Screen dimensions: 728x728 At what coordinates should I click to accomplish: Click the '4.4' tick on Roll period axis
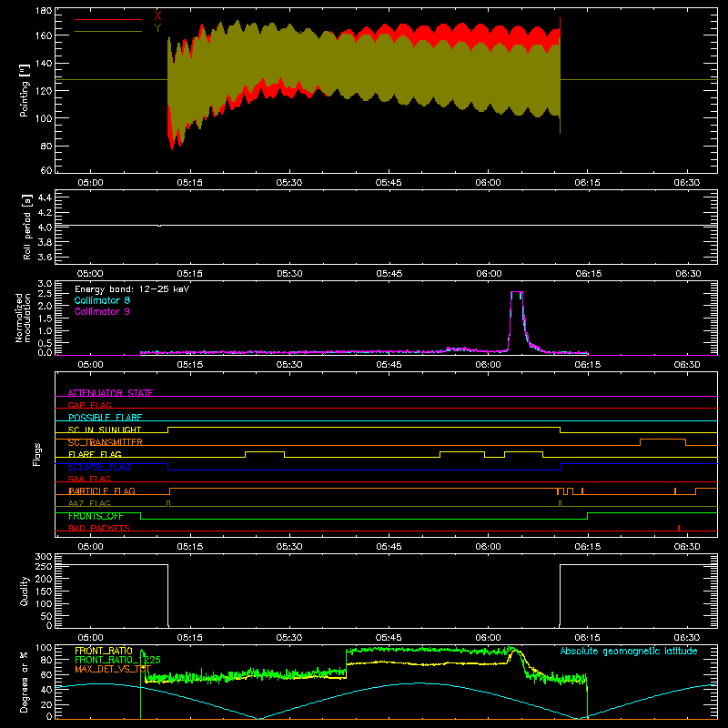tap(45, 197)
